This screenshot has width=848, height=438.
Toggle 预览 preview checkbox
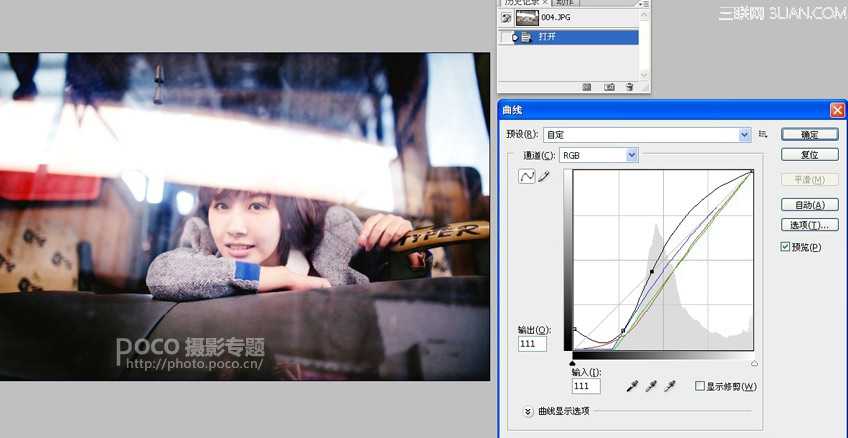click(785, 247)
